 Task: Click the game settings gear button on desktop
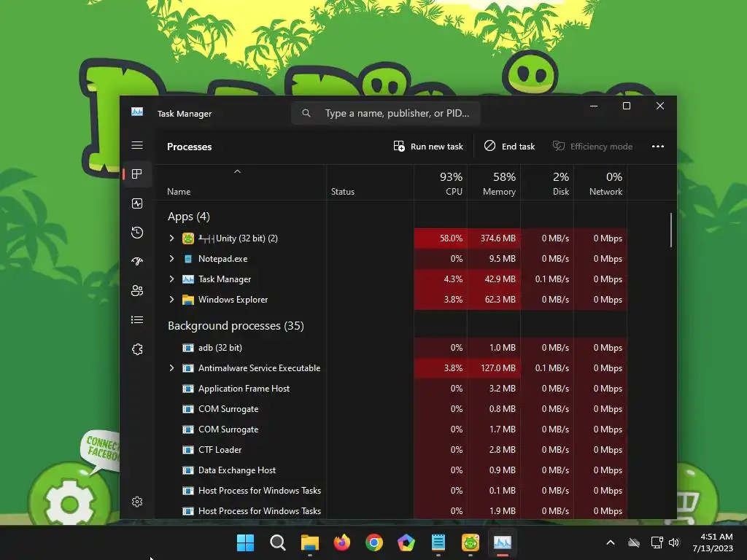click(x=69, y=502)
